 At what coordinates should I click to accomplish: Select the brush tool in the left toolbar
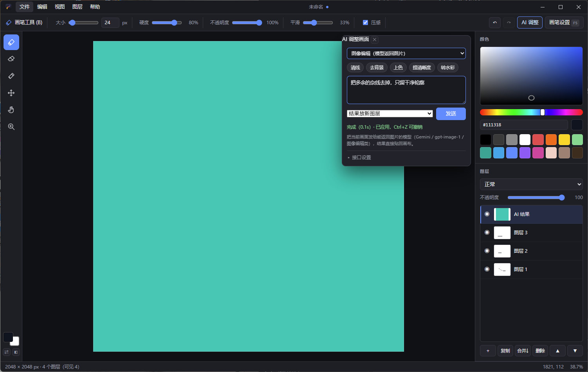pos(11,42)
